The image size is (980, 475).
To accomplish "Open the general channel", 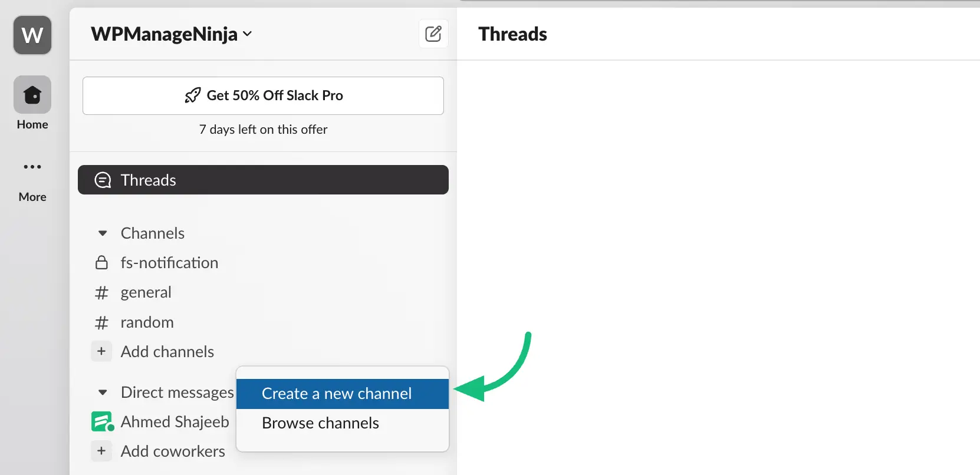I will click(x=146, y=292).
